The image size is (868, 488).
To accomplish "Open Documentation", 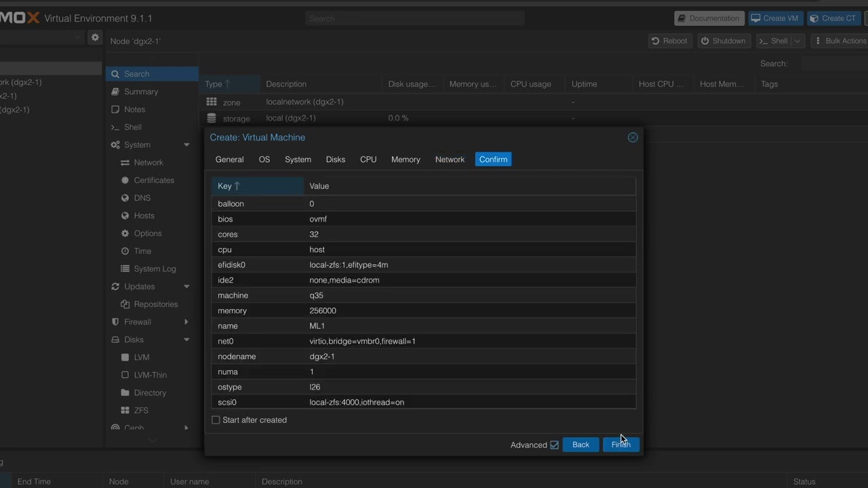I will point(709,18).
